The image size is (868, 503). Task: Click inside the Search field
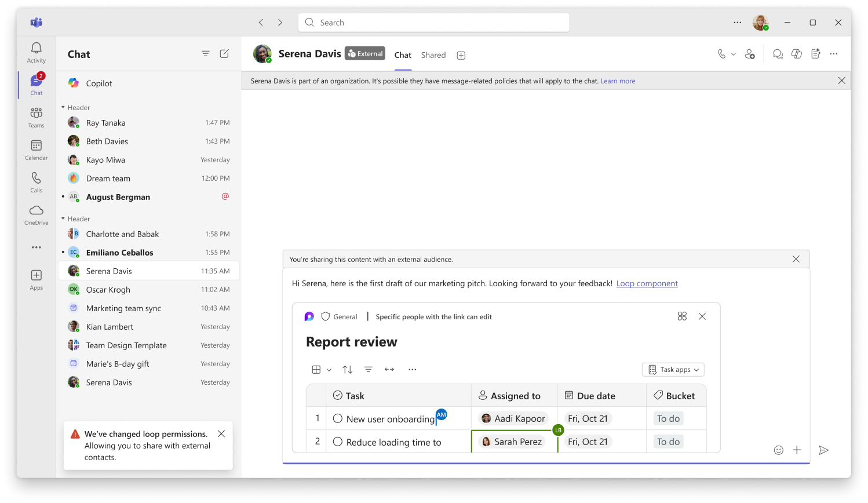[433, 22]
